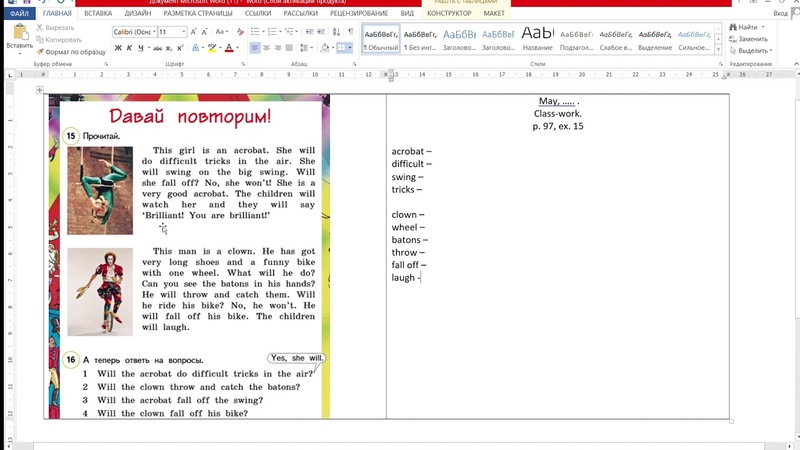This screenshot has width=800, height=450.
Task: Click Format Painter (Формат по образцу)
Action: 70,51
